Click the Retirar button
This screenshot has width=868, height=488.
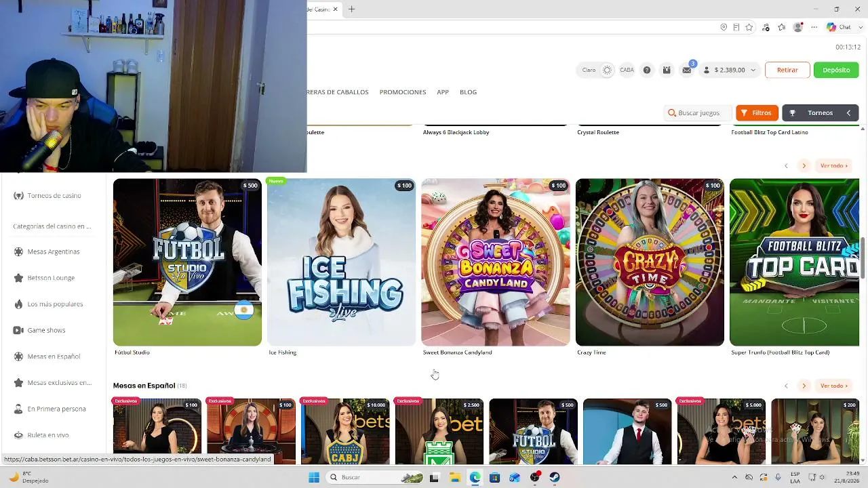(x=787, y=70)
